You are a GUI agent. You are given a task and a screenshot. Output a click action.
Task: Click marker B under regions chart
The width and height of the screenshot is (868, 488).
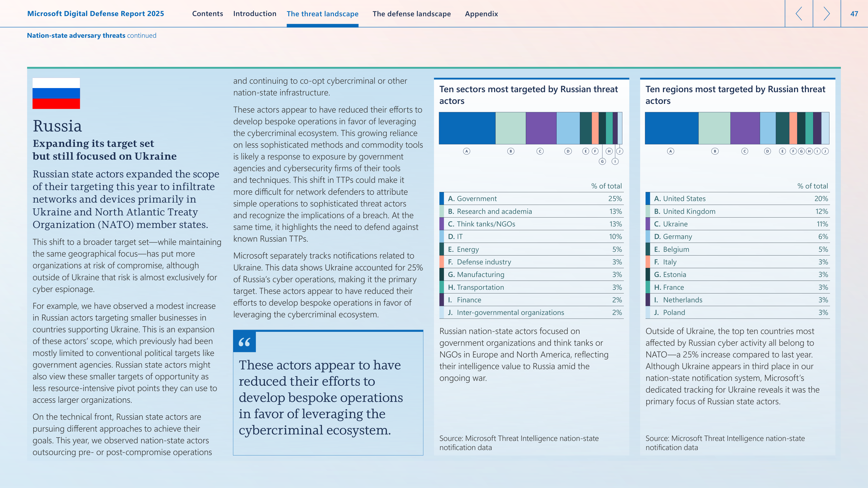[715, 151]
